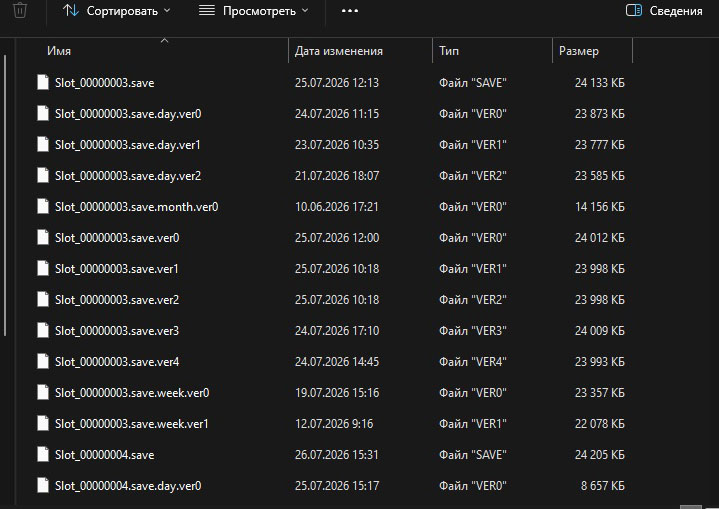Click the vertical scrollbar on the left pane

click(5, 195)
